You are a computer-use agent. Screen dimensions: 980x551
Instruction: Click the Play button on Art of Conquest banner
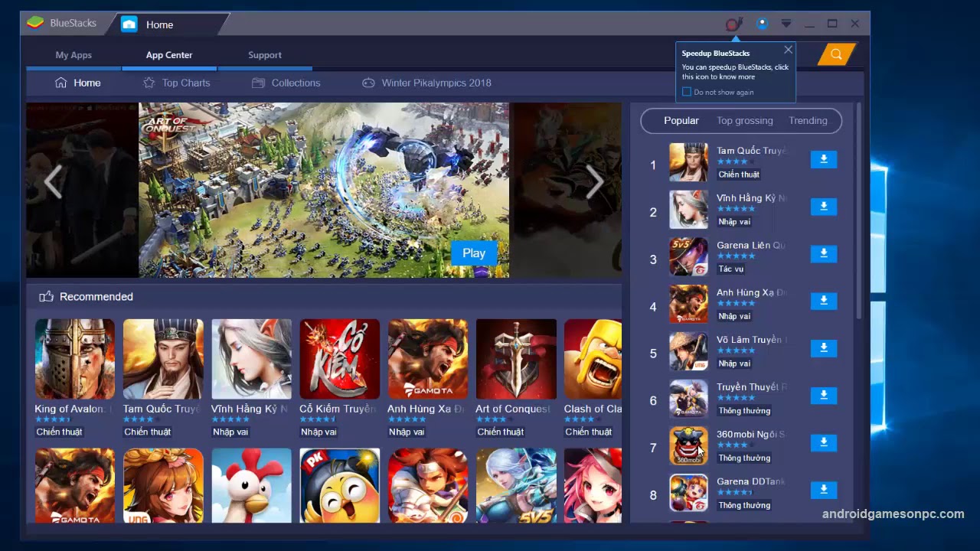(x=474, y=253)
